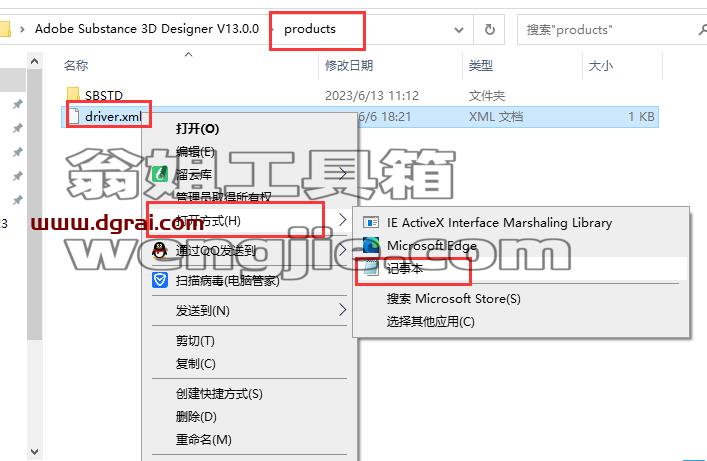The image size is (707, 461).
Task: Click SBSTD date 2023/6/13 11:12
Action: [372, 95]
